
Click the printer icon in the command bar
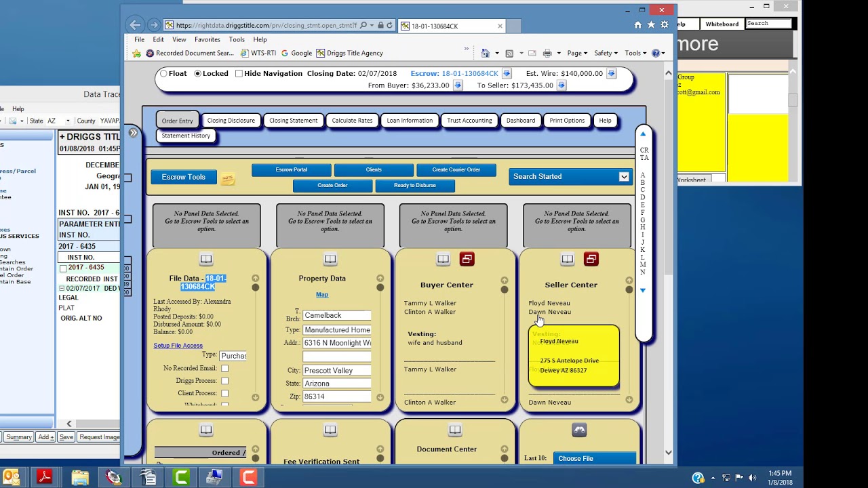tap(547, 53)
